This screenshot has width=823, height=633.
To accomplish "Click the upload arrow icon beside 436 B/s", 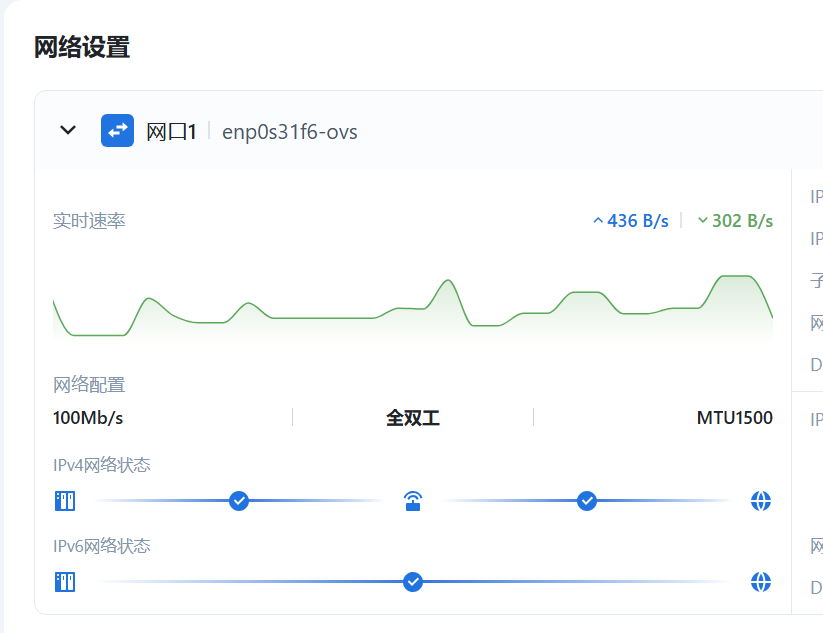I will (598, 221).
